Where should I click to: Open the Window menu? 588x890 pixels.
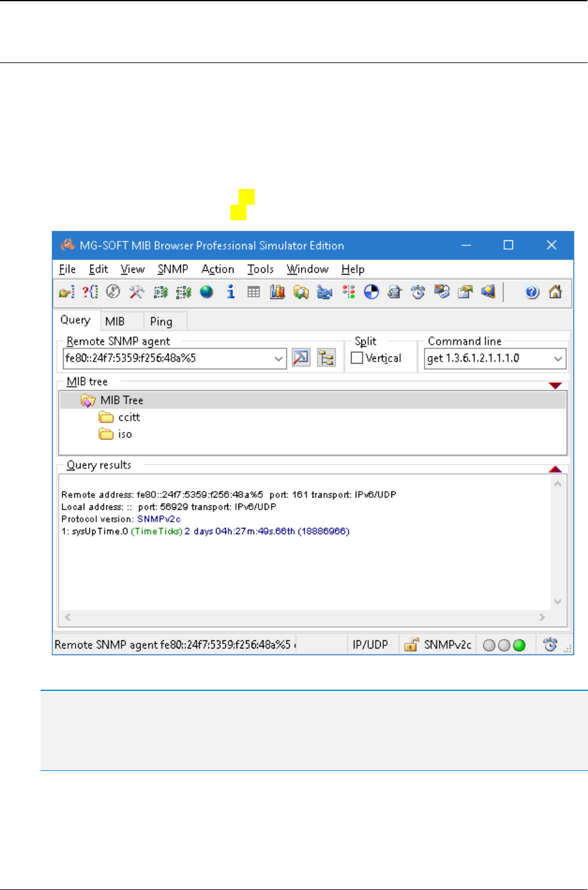308,269
